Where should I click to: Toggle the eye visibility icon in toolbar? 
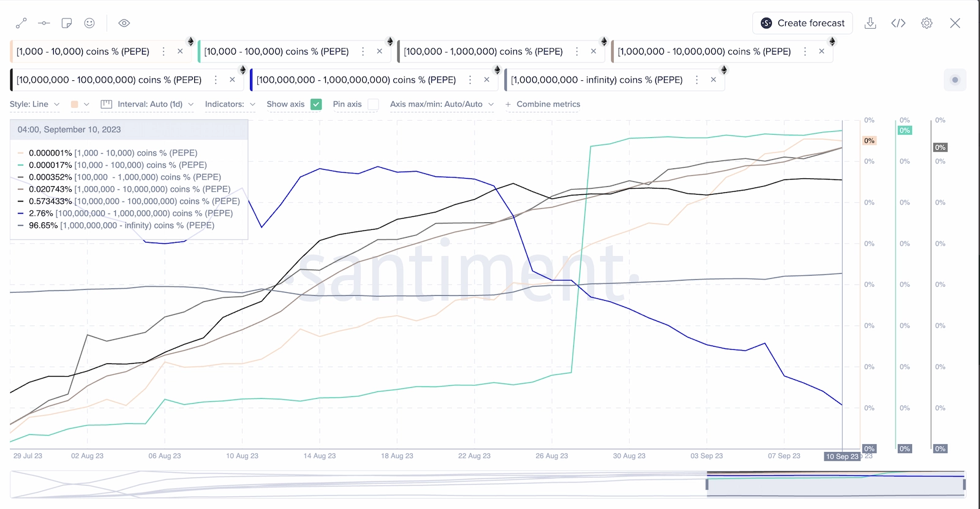point(124,23)
